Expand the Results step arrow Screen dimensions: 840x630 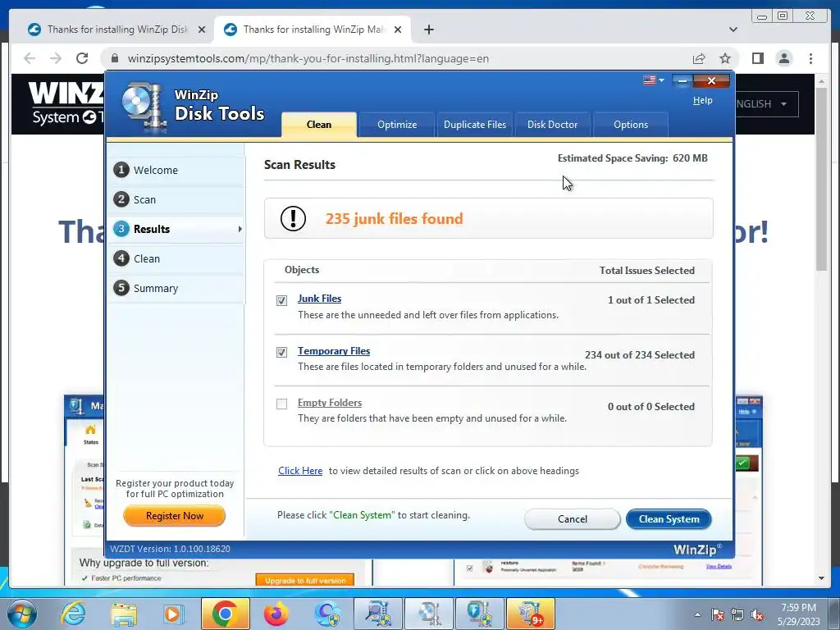(240, 229)
